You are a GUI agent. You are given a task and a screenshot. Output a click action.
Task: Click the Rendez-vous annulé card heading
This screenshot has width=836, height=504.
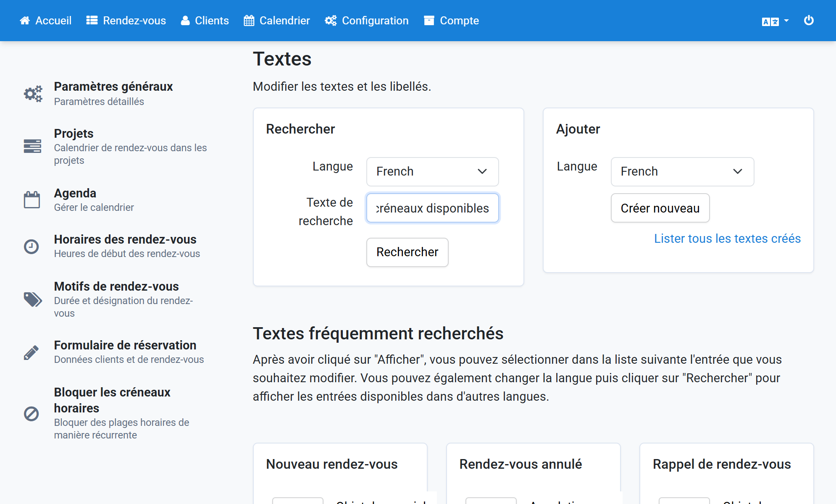coord(521,465)
